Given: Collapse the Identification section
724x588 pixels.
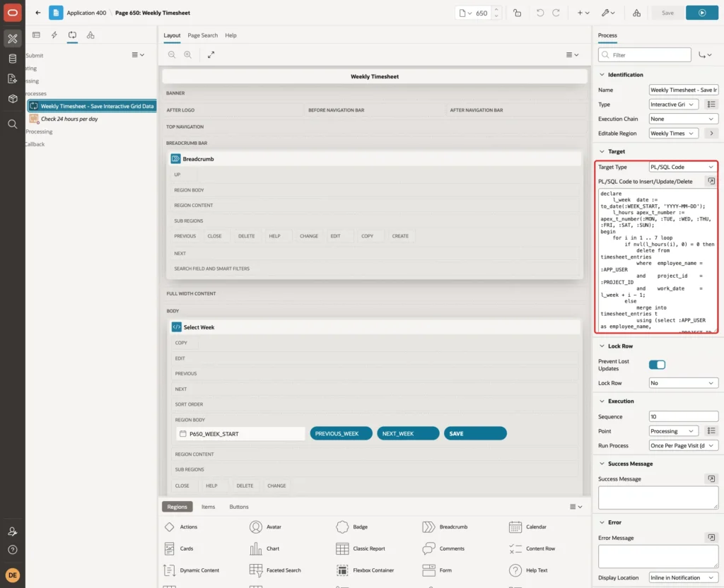Looking at the screenshot, I should pyautogui.click(x=602, y=75).
